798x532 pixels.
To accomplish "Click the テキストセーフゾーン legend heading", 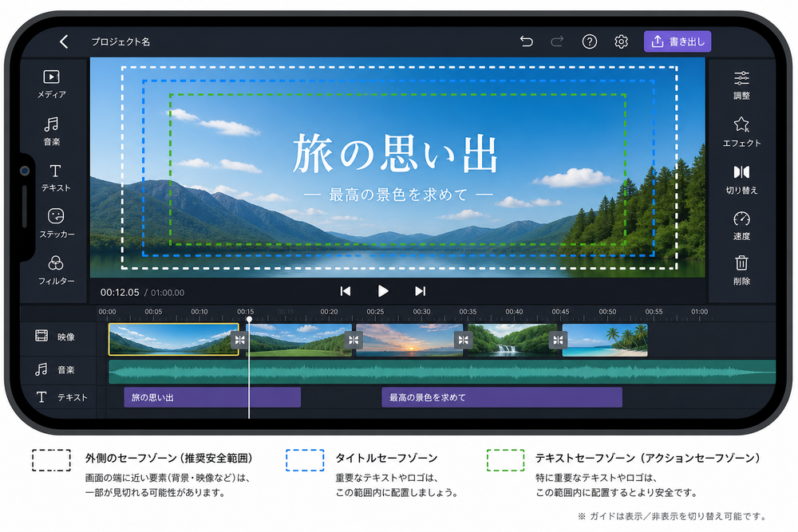I will [647, 458].
